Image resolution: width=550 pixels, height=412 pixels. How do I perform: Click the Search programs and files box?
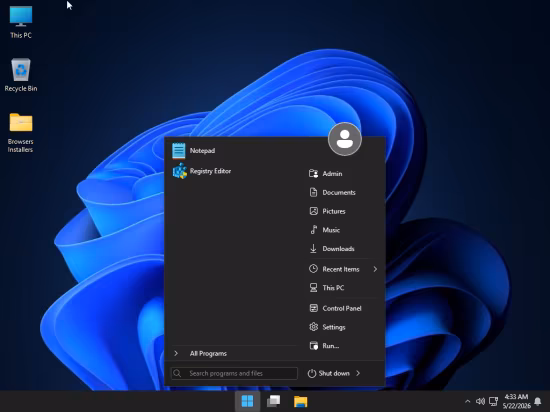(234, 373)
